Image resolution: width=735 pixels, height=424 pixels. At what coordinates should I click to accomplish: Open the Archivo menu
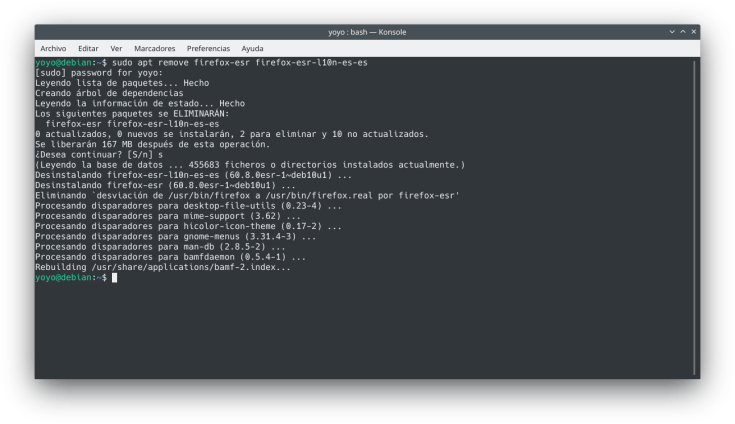[x=53, y=48]
